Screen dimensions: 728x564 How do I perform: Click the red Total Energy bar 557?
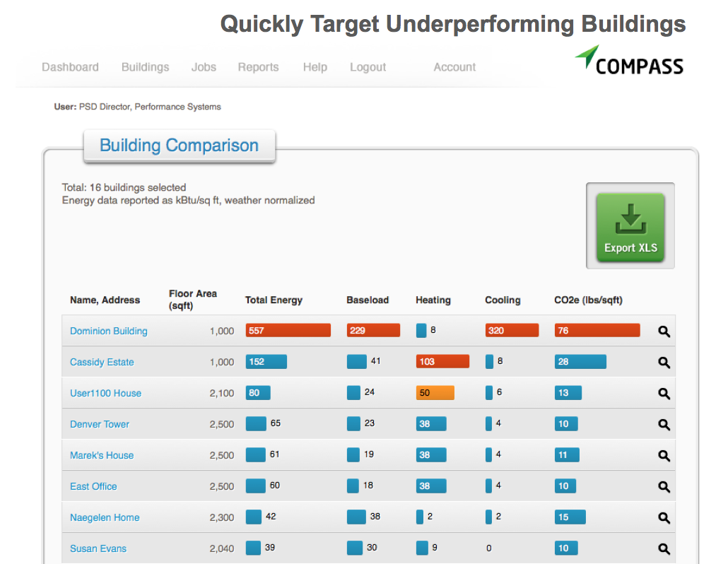click(x=288, y=331)
